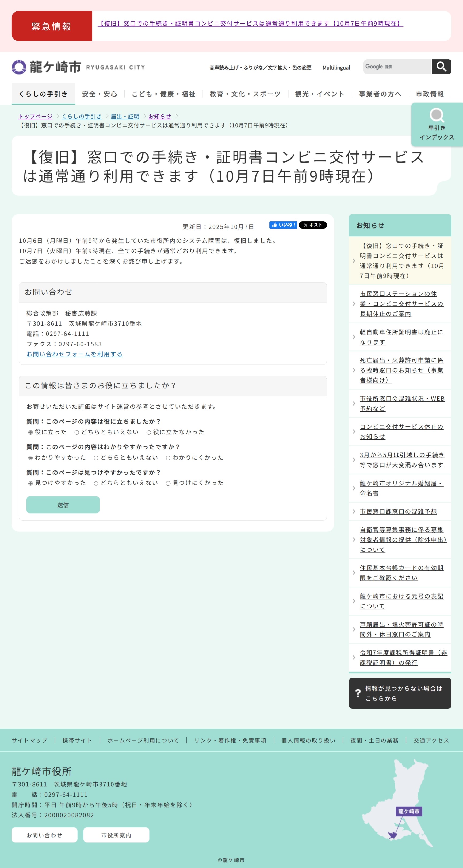Screen dimensions: 463x868
Task: Click the Google search input field
Action: 397,67
